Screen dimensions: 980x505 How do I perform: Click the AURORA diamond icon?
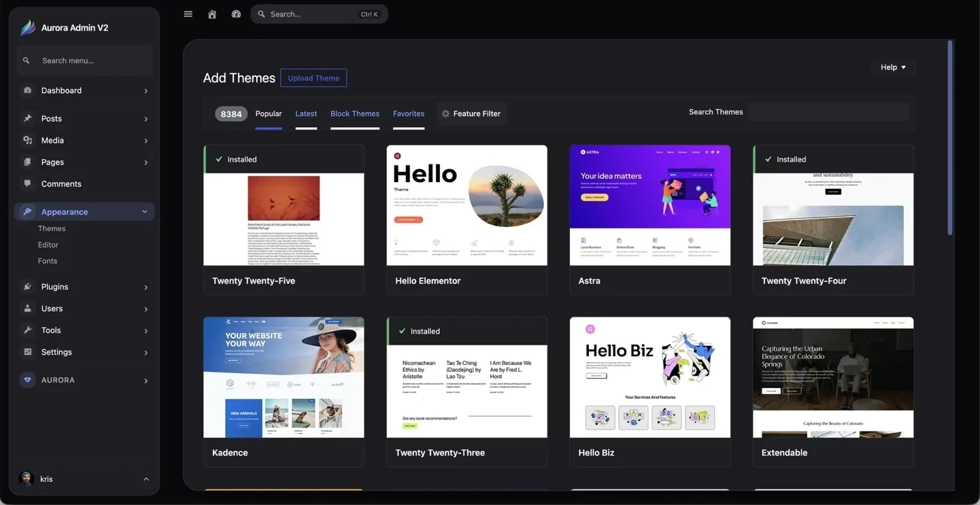point(28,380)
